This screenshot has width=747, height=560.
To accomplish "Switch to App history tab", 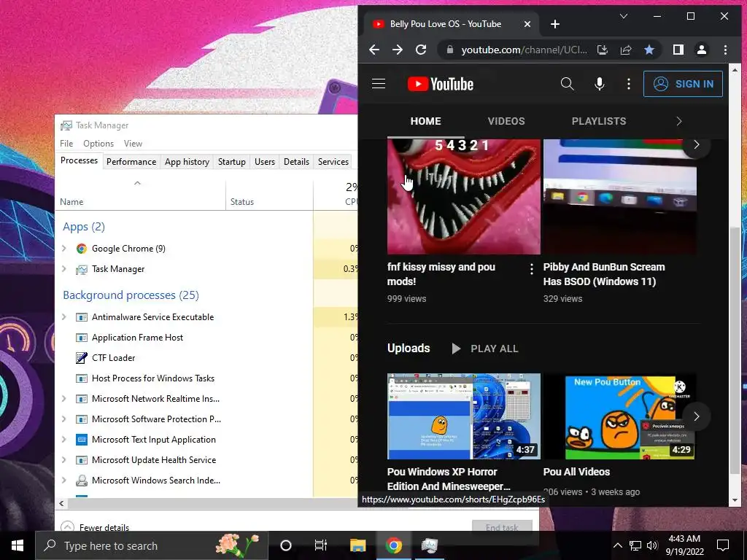I will click(x=187, y=161).
